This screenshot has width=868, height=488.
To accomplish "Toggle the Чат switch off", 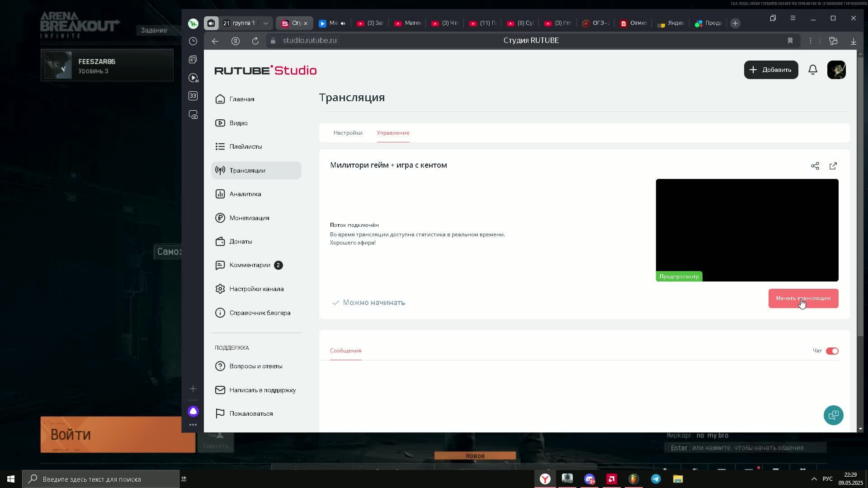I will 832,351.
